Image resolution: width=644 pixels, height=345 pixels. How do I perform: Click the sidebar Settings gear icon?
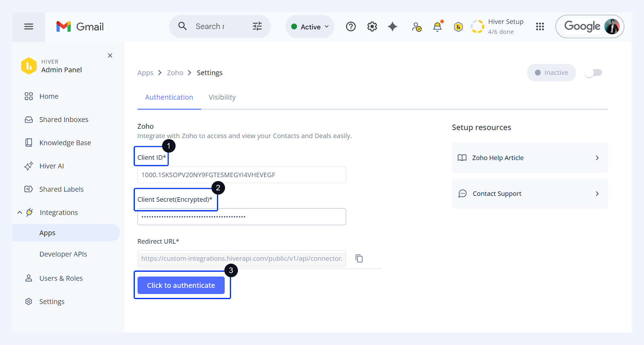coord(29,302)
